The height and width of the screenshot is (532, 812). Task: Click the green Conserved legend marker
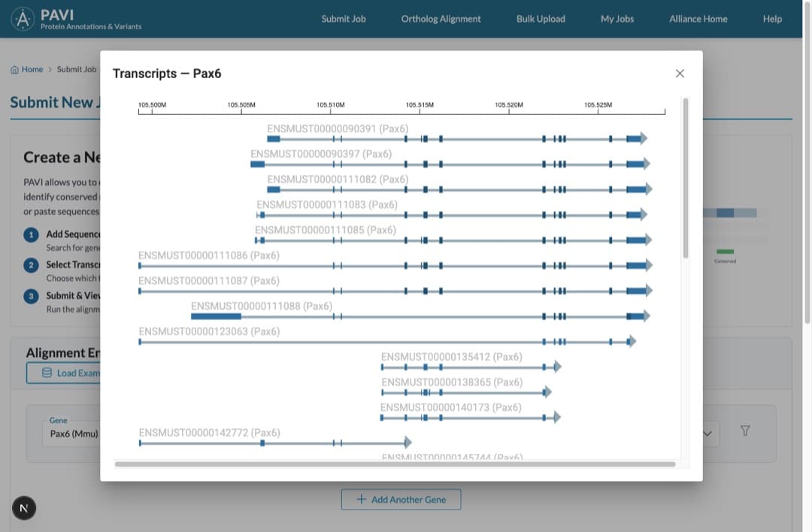point(725,252)
